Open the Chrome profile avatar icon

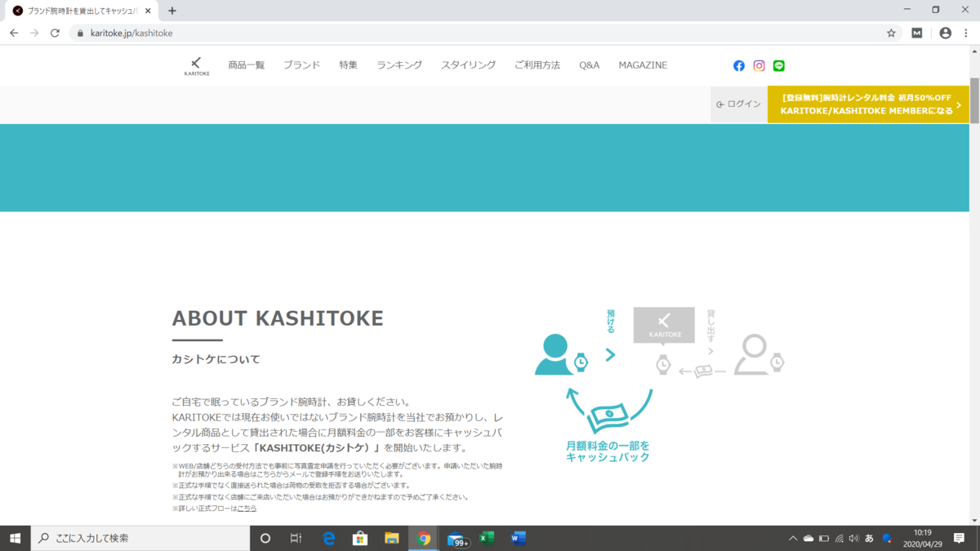click(x=946, y=33)
